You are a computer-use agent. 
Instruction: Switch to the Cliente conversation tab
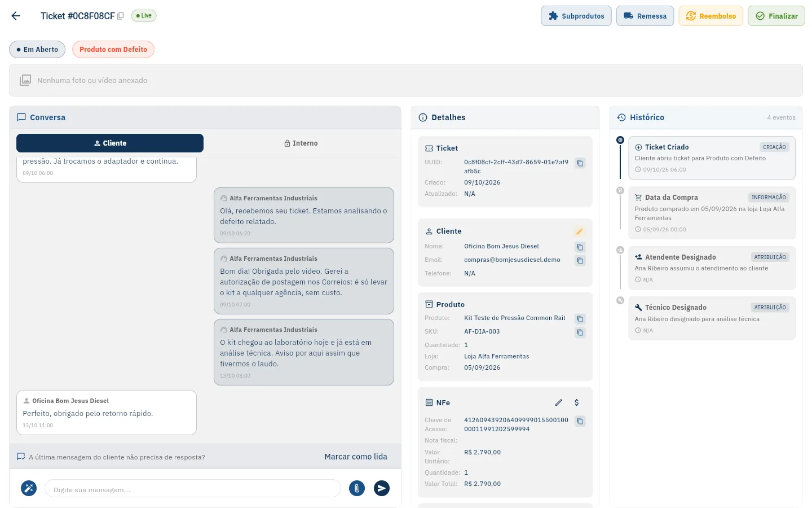pos(110,143)
